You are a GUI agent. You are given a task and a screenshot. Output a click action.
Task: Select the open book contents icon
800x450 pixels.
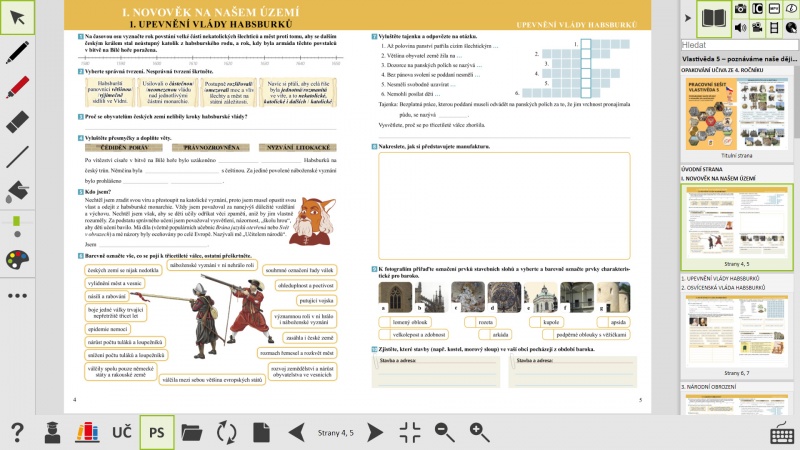tap(714, 18)
